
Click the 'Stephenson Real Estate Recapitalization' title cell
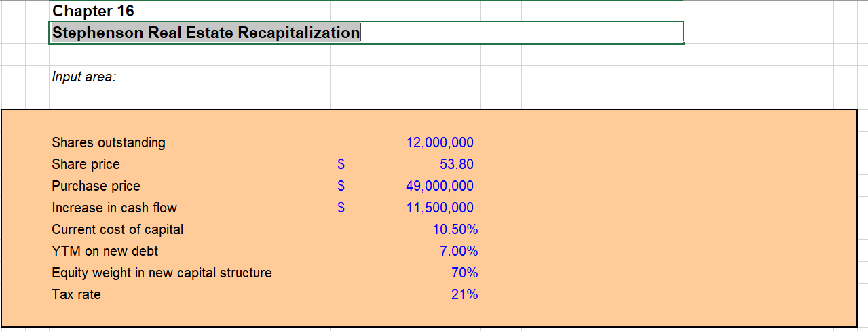click(x=366, y=33)
